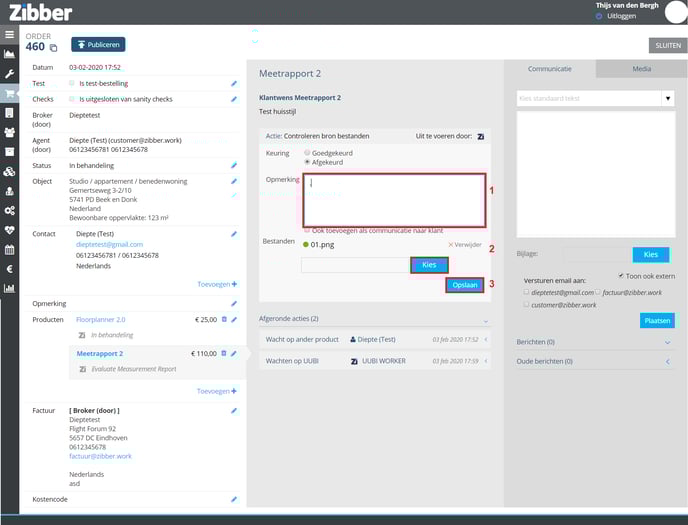Viewport: 688px width, 525px height.
Task: Click inside the Opmerking text area
Action: click(394, 200)
